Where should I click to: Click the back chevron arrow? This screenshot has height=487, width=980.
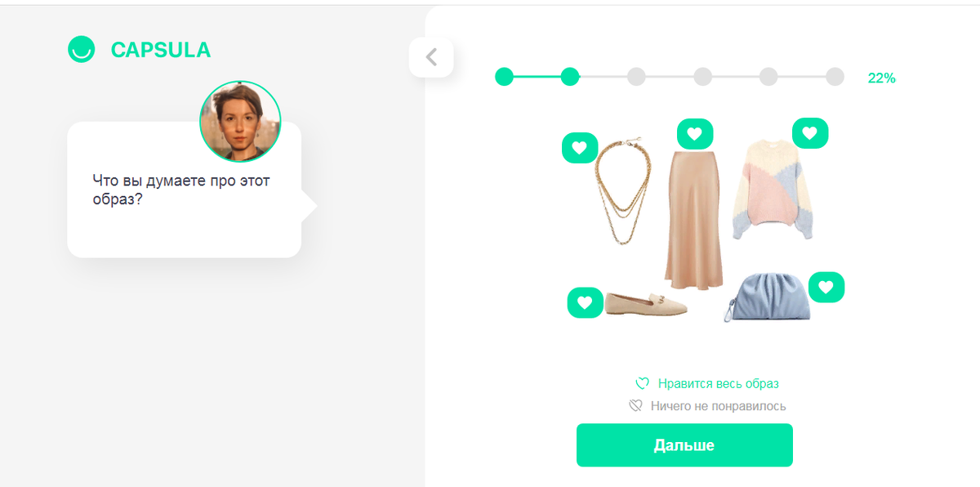[431, 57]
